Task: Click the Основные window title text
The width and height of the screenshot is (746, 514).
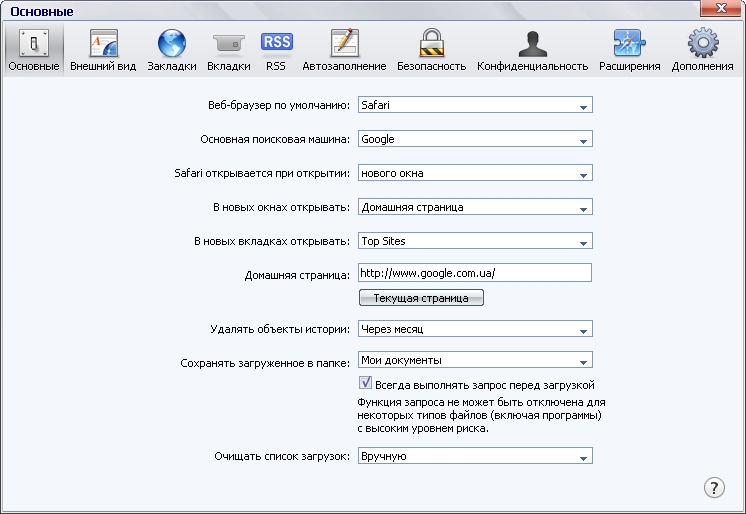Action: tap(42, 12)
